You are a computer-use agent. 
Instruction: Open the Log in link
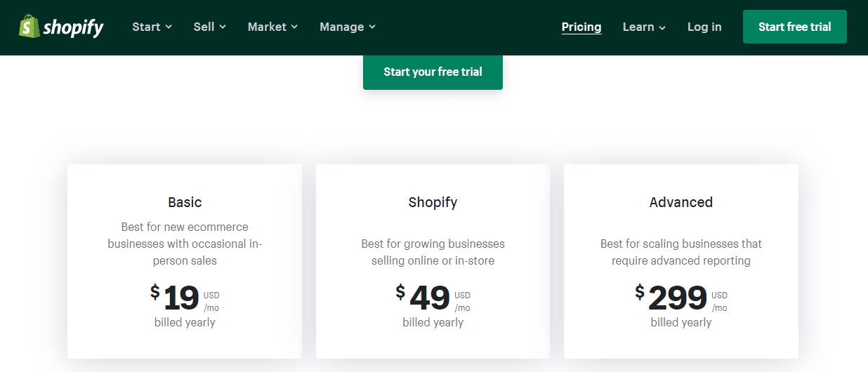coord(704,27)
